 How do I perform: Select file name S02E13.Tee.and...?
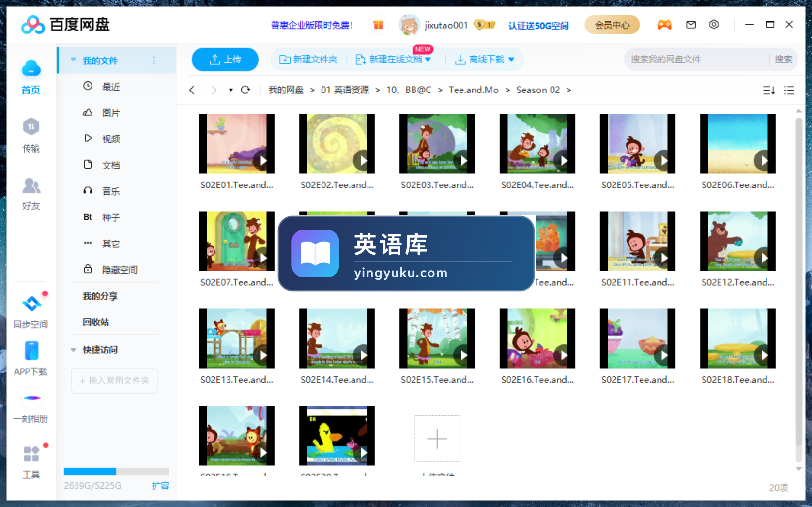click(x=237, y=380)
